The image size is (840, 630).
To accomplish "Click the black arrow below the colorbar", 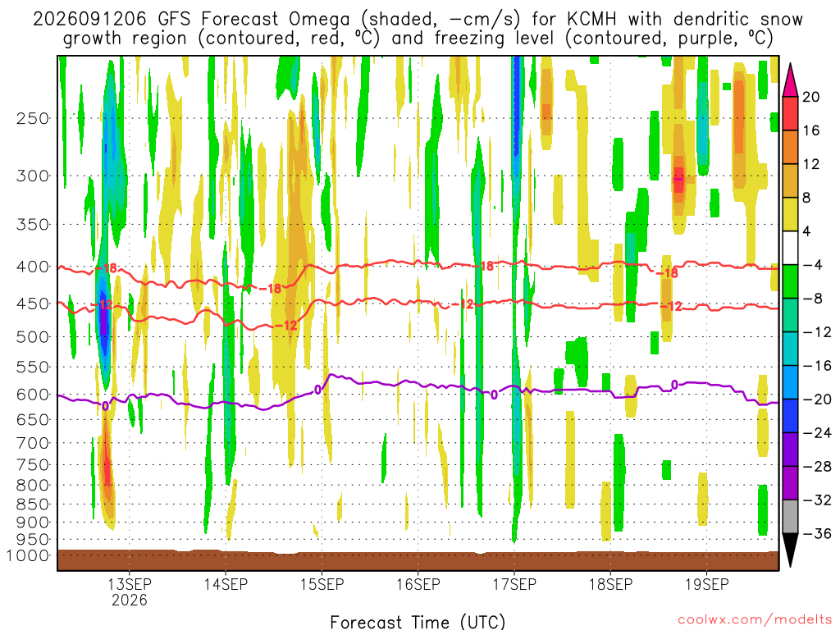I will point(790,550).
